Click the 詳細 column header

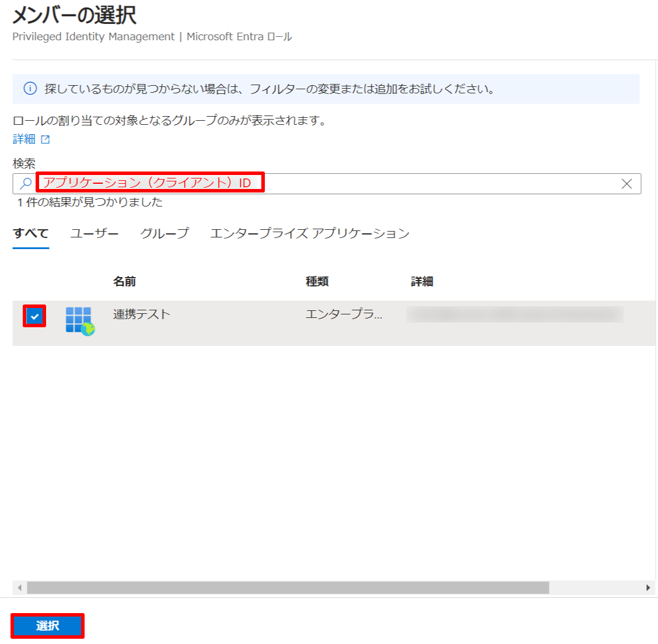tap(422, 281)
